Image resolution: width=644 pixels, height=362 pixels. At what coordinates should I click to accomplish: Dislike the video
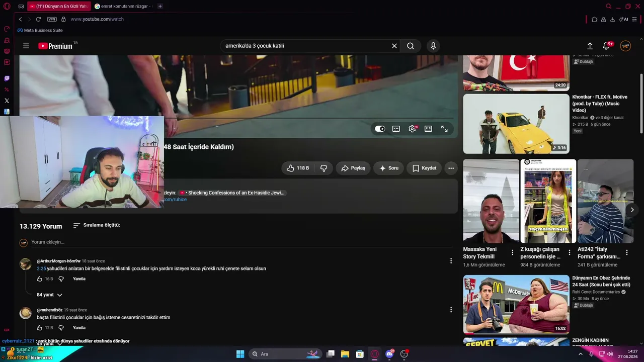point(324,168)
